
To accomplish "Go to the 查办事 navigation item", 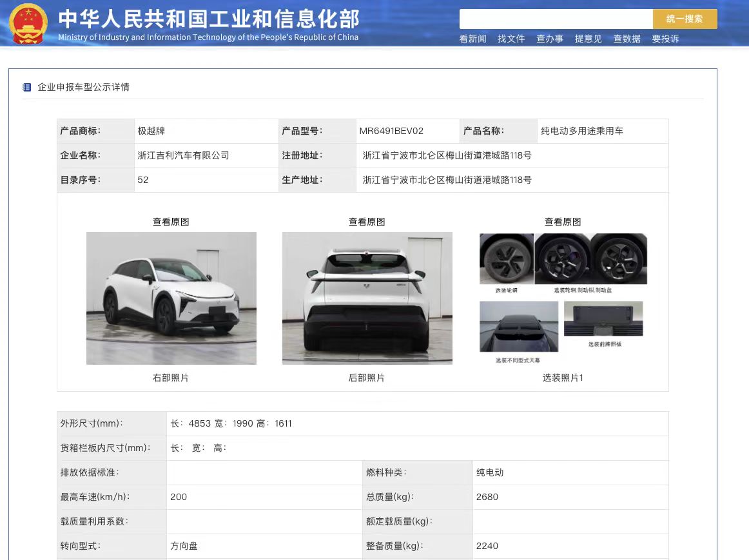I will [550, 39].
